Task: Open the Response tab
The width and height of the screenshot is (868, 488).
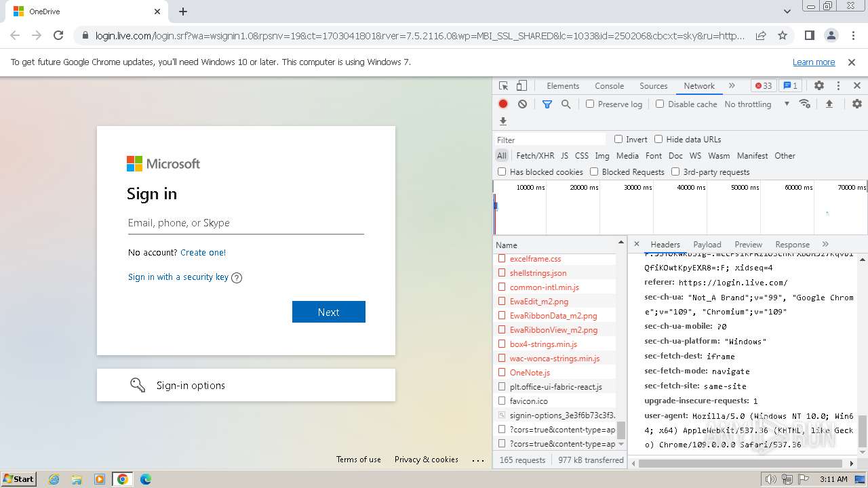Action: (792, 244)
